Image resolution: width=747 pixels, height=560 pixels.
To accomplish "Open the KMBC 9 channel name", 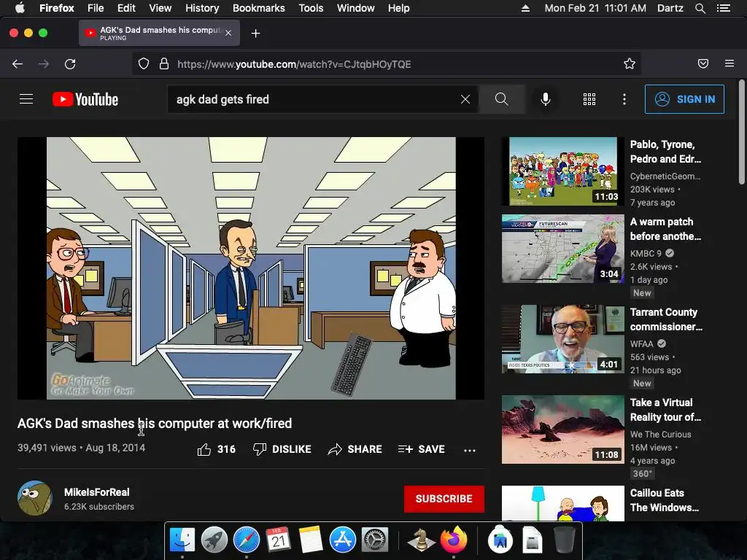I will (646, 253).
